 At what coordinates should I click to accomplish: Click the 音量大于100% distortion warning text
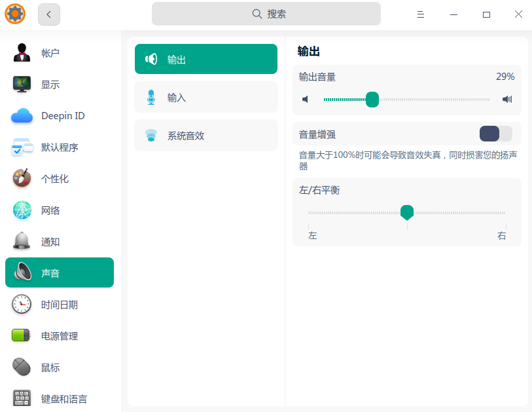(408, 160)
